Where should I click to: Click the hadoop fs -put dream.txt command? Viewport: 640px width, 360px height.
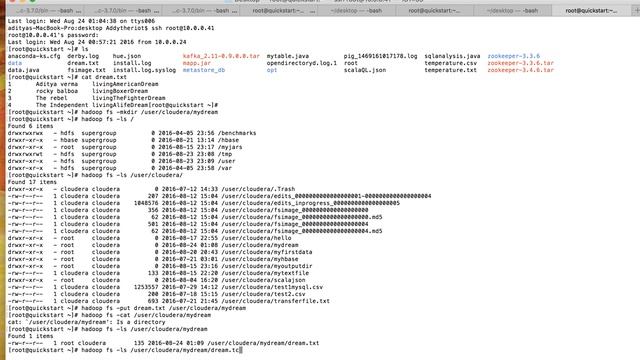[164, 308]
